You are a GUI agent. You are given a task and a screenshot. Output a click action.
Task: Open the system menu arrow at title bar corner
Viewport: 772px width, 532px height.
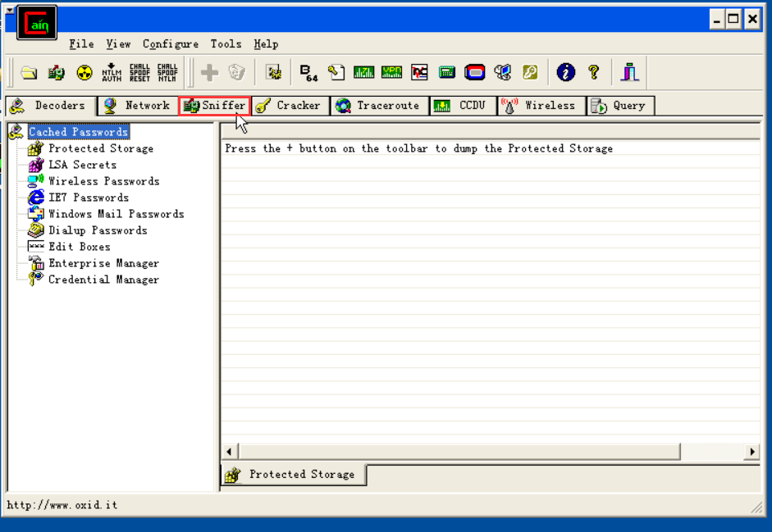pos(9,10)
